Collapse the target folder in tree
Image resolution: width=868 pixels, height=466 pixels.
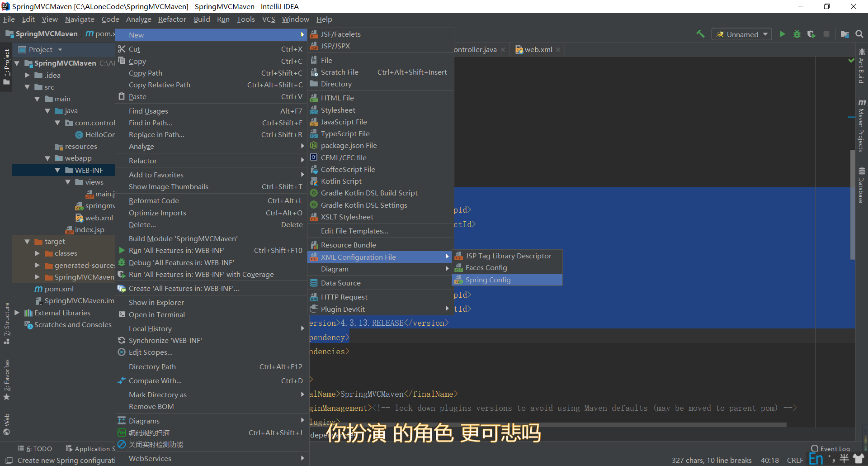pyautogui.click(x=27, y=242)
